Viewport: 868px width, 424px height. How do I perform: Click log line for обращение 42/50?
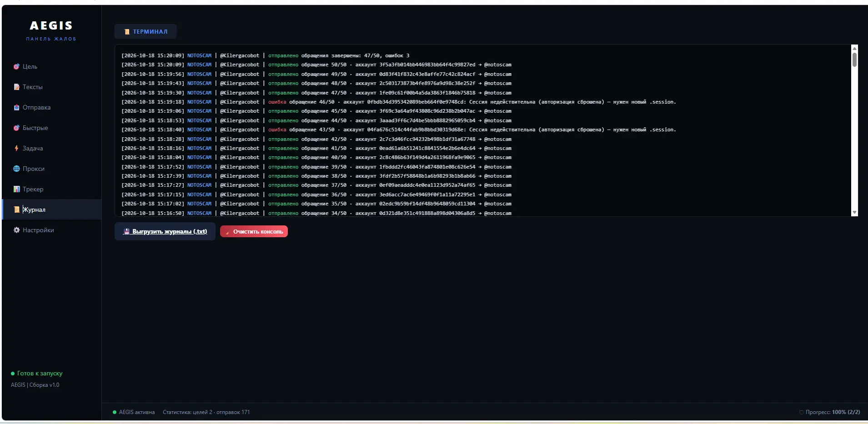(x=316, y=139)
